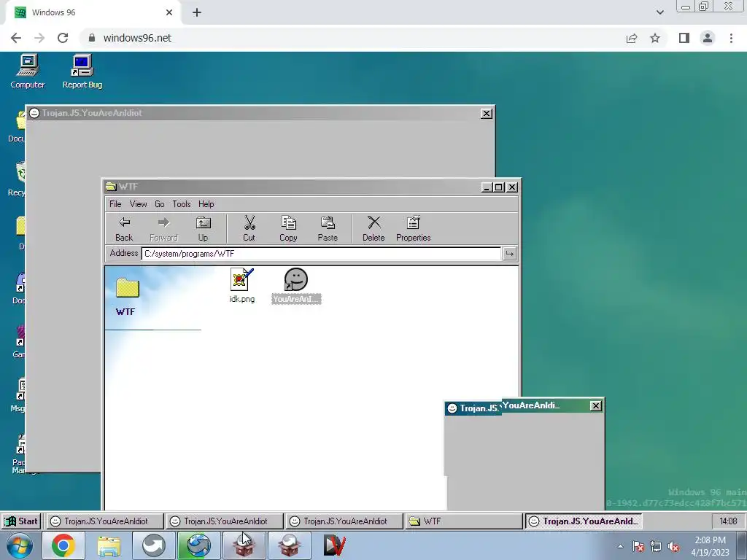Image resolution: width=747 pixels, height=560 pixels.
Task: Select active bold Trojan.JS.YouAreAnId.. taskbar entry
Action: click(x=584, y=521)
